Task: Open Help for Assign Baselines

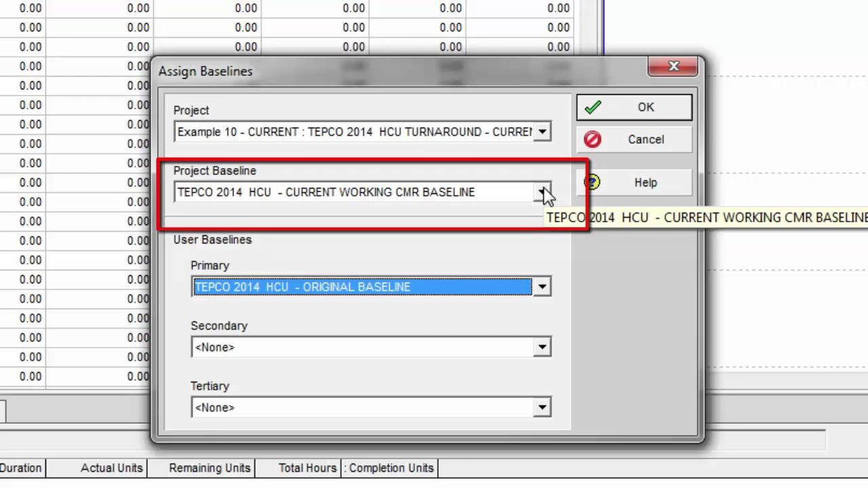Action: 635,182
